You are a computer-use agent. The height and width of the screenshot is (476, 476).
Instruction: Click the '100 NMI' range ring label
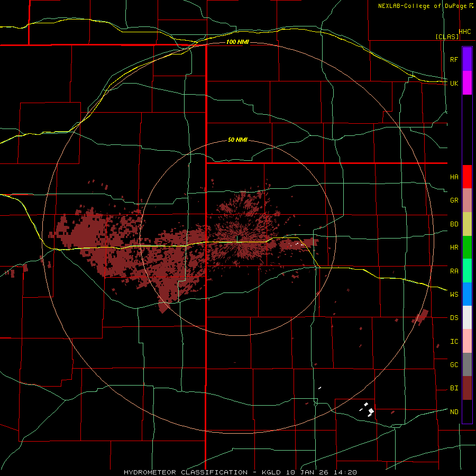(237, 42)
